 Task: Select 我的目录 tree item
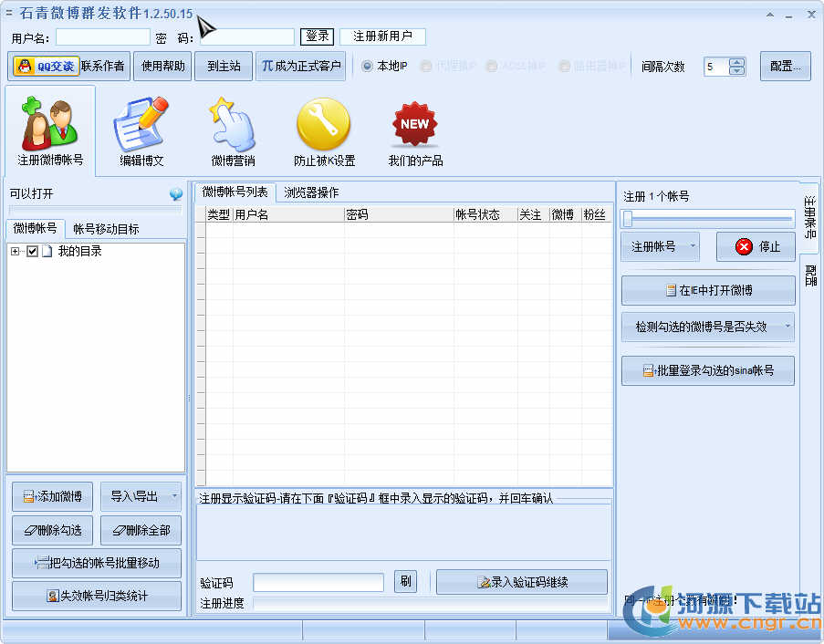[x=80, y=251]
